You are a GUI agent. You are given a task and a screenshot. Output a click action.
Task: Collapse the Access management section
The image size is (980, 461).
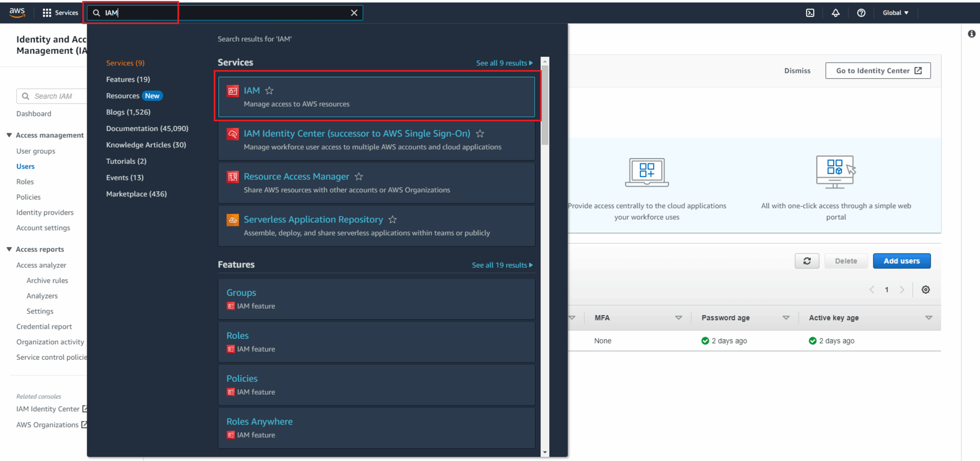pyautogui.click(x=9, y=135)
